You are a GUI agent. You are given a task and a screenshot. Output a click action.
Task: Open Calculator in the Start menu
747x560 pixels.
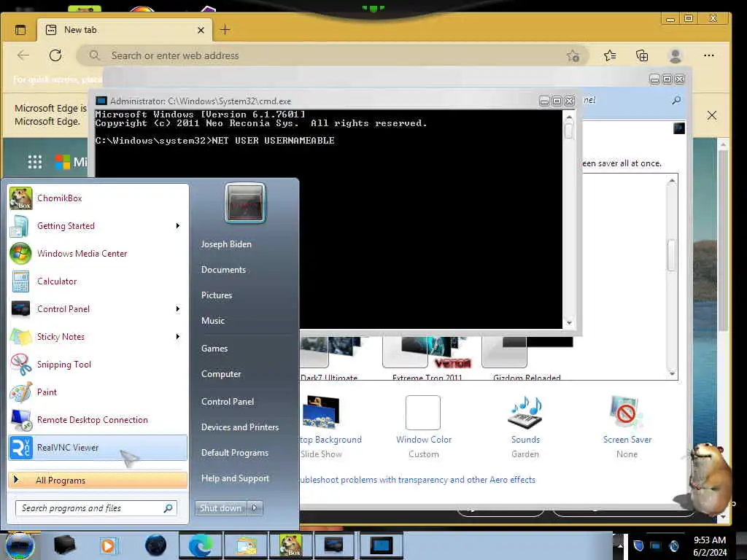98,281
